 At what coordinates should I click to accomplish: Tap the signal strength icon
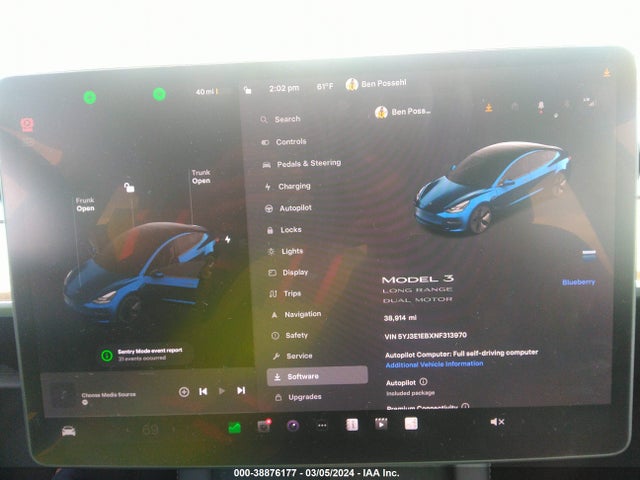[589, 102]
